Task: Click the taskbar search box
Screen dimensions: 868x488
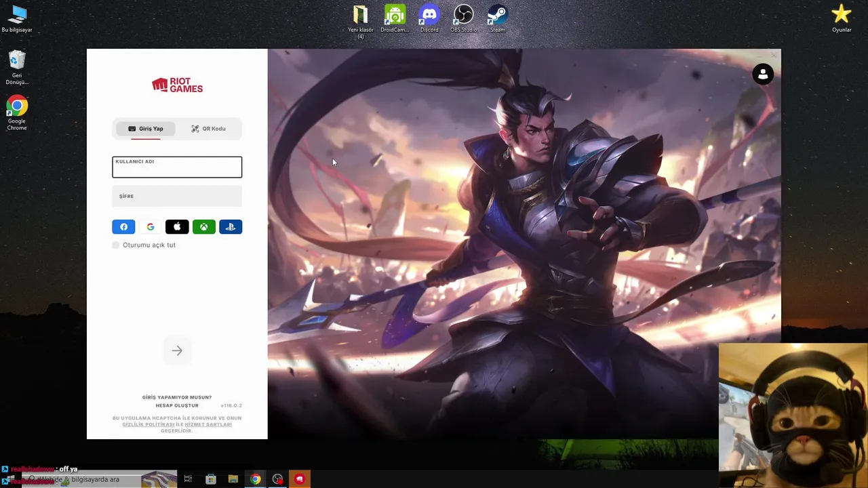Action: pos(100,479)
